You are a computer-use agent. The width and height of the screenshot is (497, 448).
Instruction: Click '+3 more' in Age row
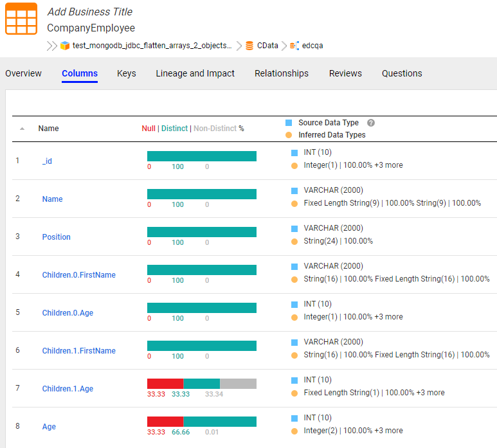[388, 431]
